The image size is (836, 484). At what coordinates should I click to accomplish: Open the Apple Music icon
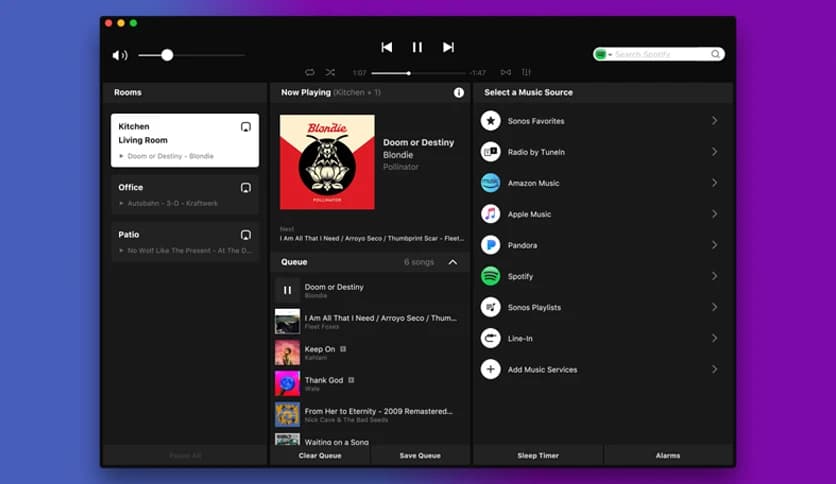(x=491, y=214)
